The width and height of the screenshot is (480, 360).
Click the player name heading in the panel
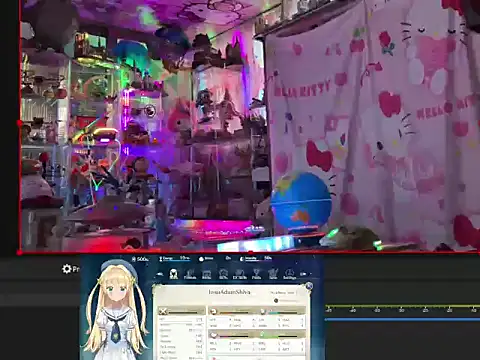point(229,292)
